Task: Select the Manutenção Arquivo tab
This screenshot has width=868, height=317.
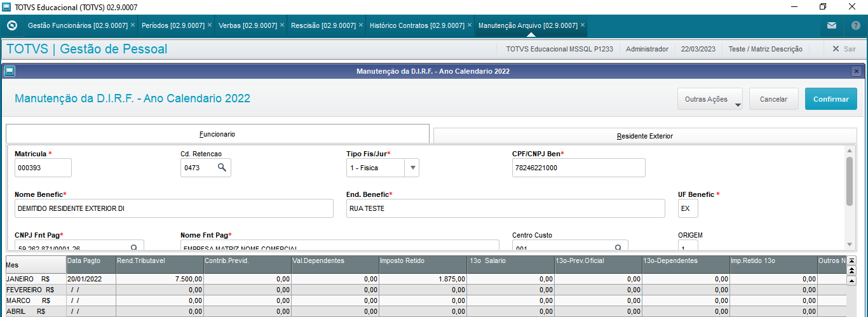Action: pyautogui.click(x=527, y=25)
